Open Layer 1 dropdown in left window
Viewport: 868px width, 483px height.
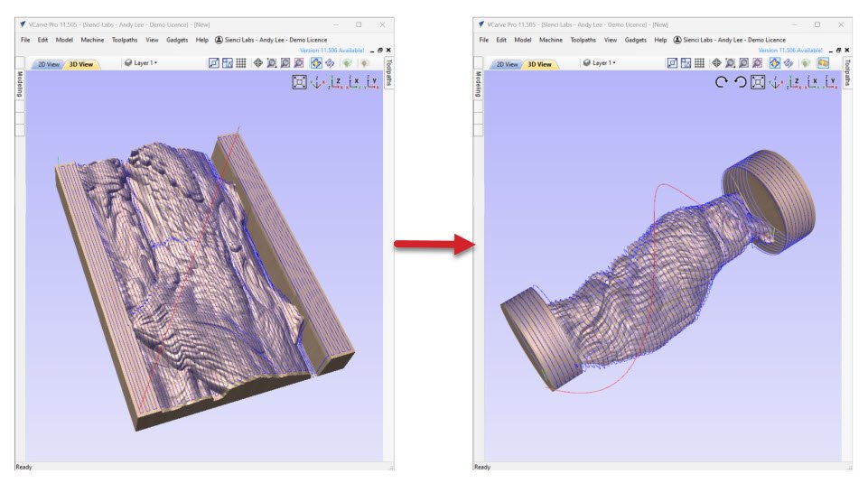140,63
